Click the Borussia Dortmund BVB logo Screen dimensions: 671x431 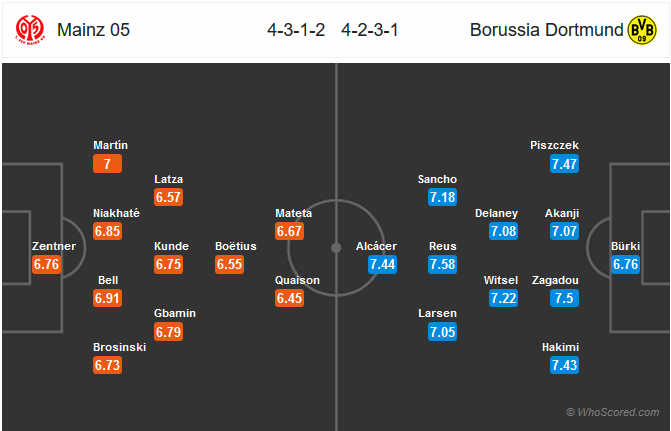641,30
